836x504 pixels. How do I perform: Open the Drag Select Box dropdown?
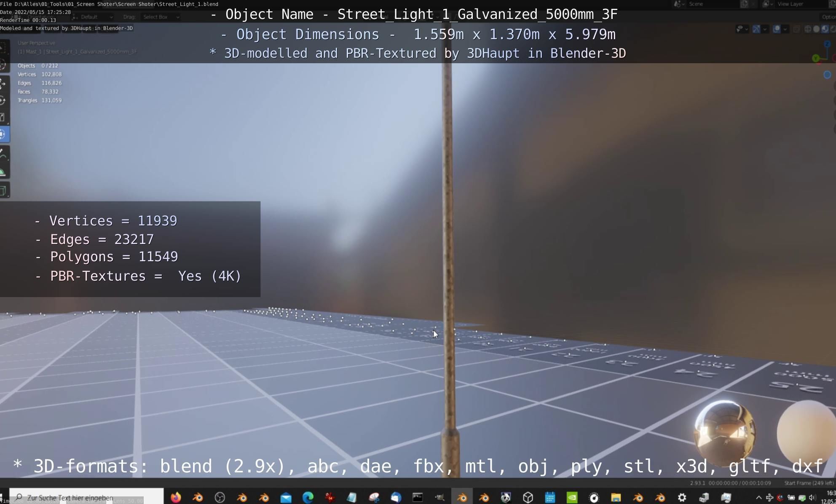[x=161, y=17]
